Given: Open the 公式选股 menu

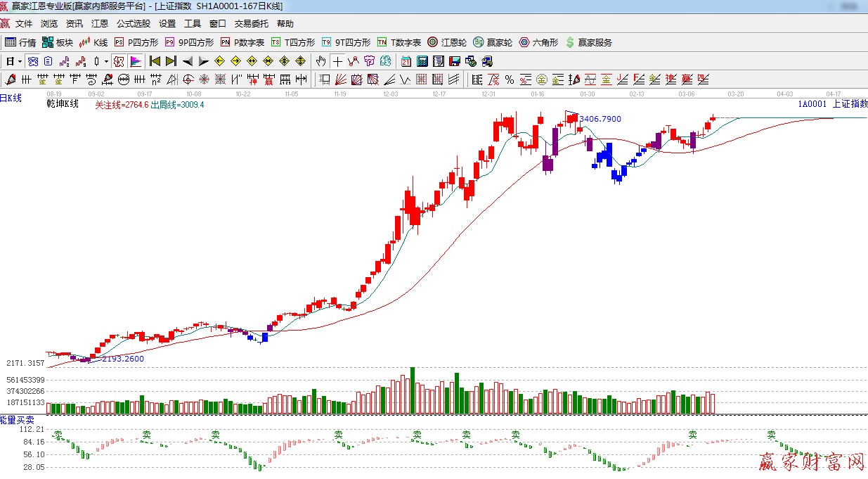Looking at the screenshot, I should [x=134, y=24].
